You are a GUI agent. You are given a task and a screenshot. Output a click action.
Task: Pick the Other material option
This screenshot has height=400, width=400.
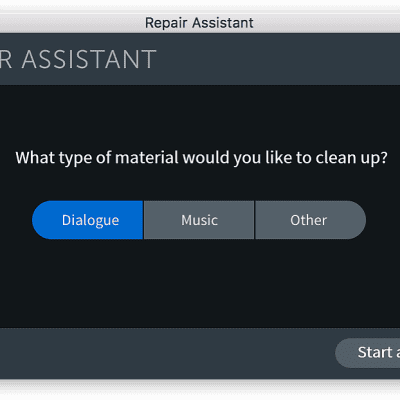[x=310, y=220]
